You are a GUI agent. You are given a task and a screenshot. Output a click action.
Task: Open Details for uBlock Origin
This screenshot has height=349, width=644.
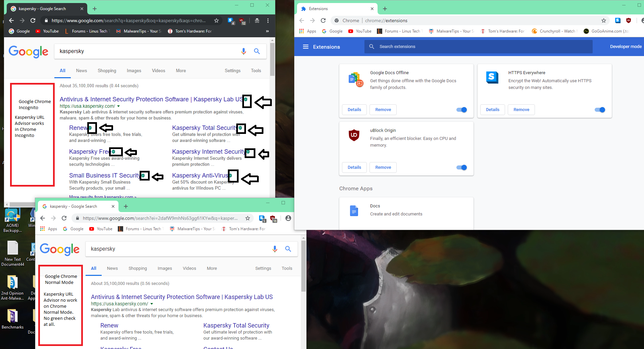pos(354,167)
